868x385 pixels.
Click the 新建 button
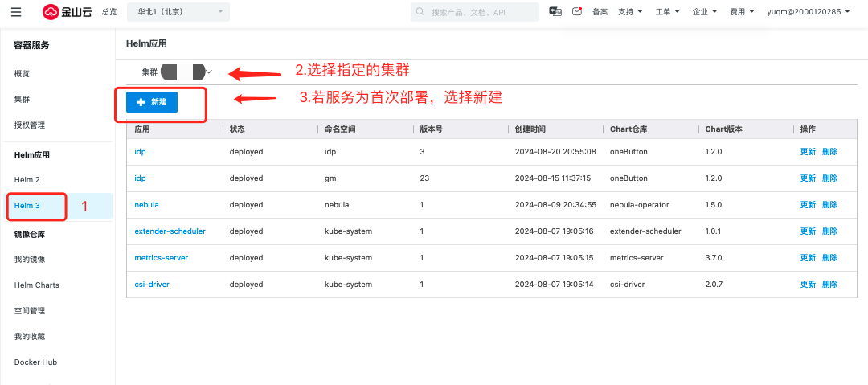(x=152, y=102)
